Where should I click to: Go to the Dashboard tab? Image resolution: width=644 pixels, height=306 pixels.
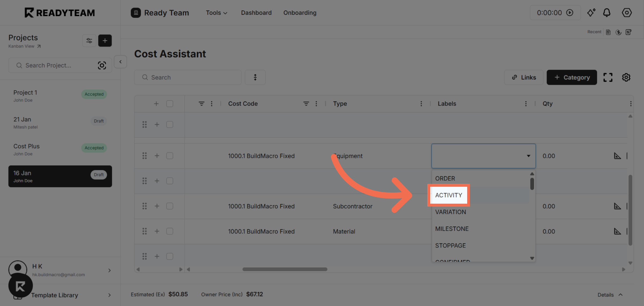click(256, 13)
